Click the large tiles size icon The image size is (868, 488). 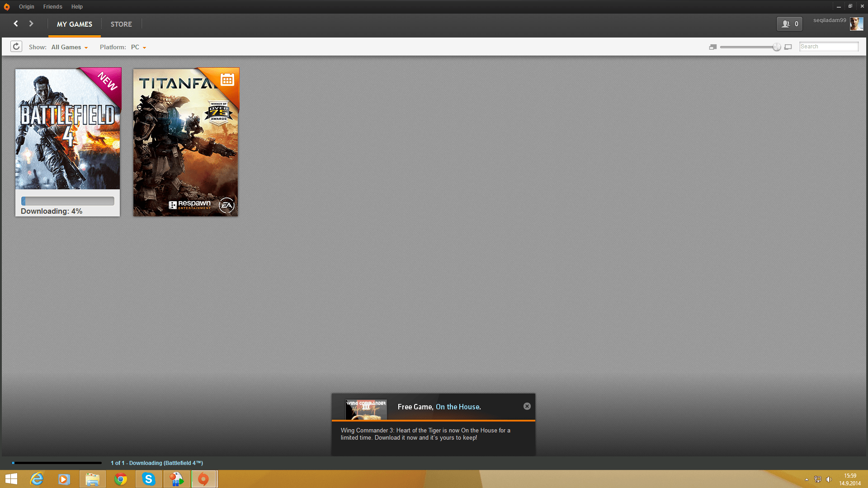click(788, 47)
